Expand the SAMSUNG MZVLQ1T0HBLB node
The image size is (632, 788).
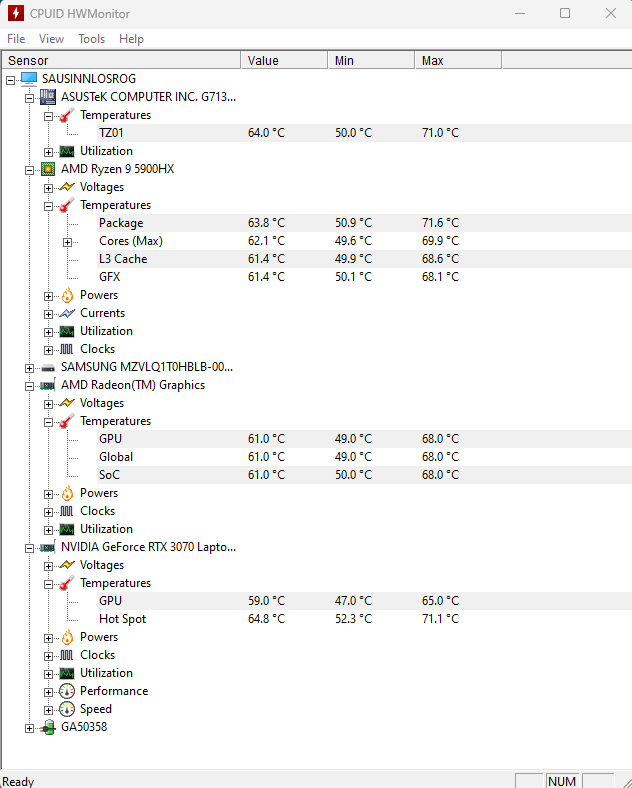(x=30, y=368)
